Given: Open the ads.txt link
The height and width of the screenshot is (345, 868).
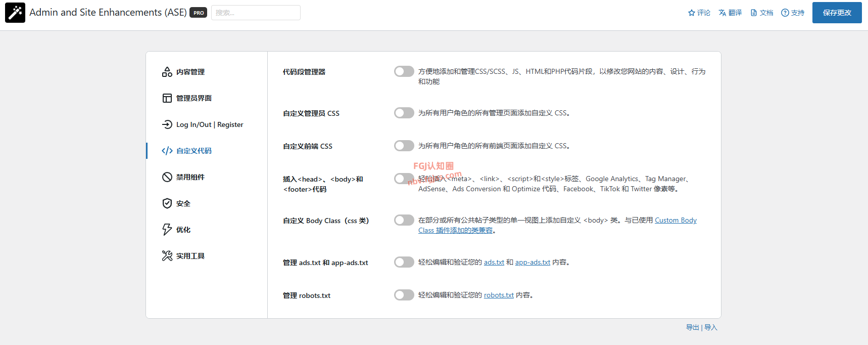Looking at the screenshot, I should click(494, 262).
